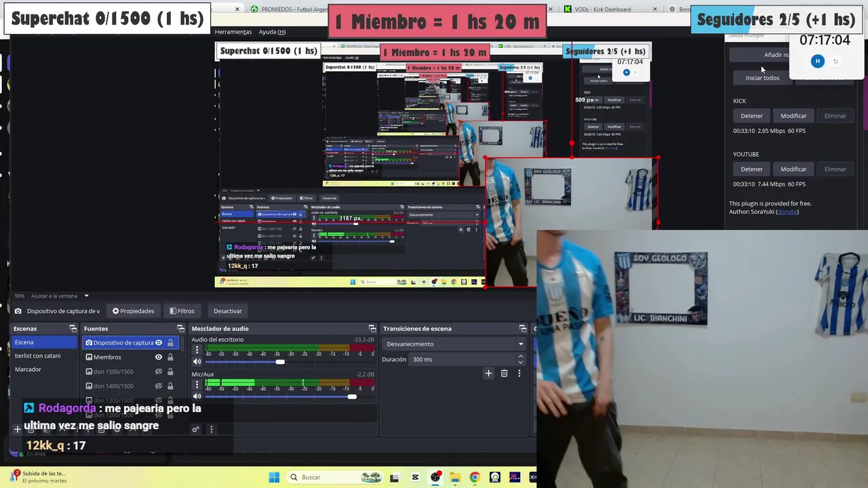Reset the timer with circular arrow
Screen dimensions: 868x488
click(x=835, y=61)
